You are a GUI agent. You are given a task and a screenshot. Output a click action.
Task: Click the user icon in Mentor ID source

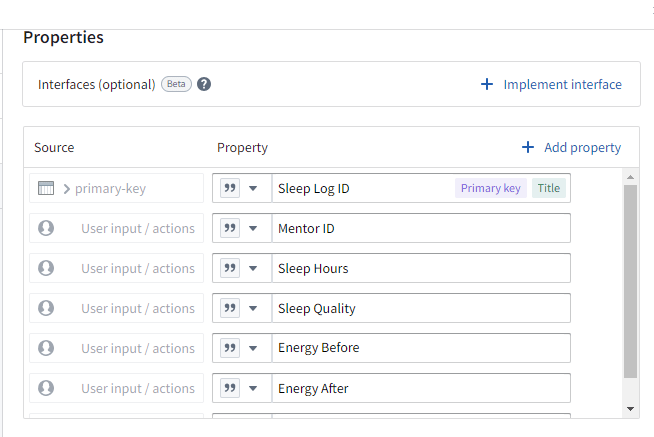coord(46,228)
